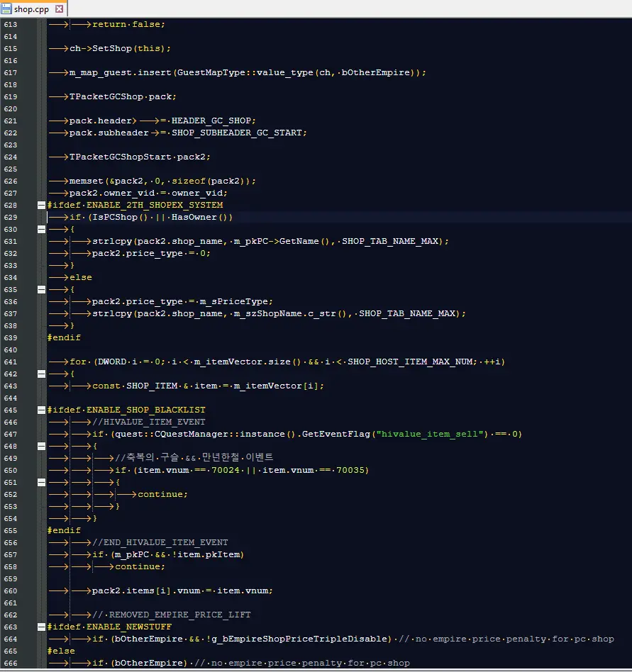
Task: Click on 'TPacketGCShopStart pack2;' line
Action: (x=140, y=157)
